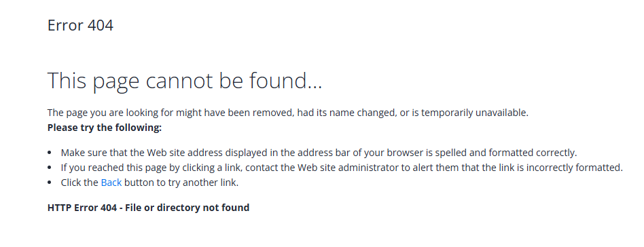644x247 pixels.
Task: Click the third bullet point marker
Action: click(x=50, y=183)
